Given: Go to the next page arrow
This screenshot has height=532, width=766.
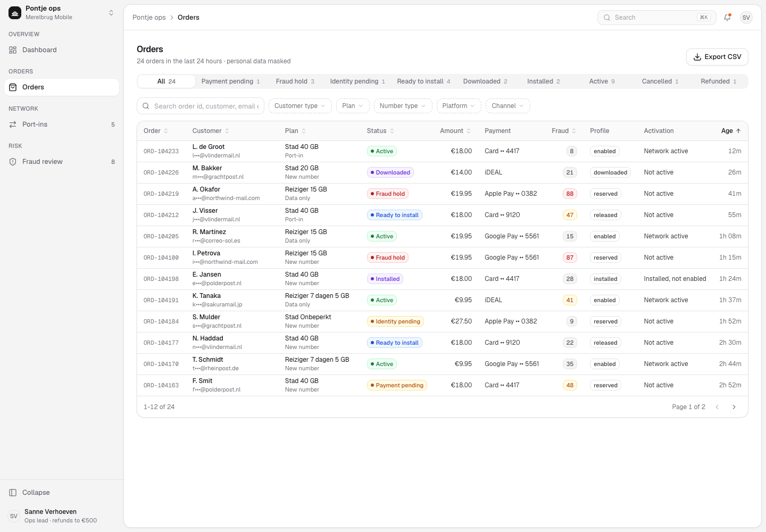Looking at the screenshot, I should click(734, 407).
